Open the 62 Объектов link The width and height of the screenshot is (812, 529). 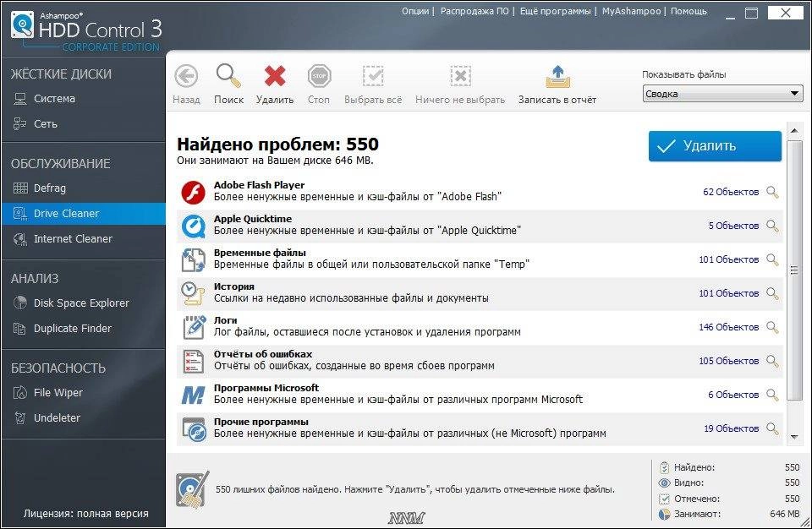[x=731, y=192]
